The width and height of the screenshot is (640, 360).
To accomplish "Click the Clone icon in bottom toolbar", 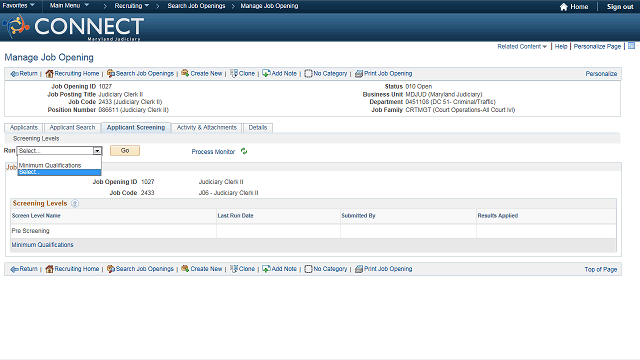I will [x=233, y=269].
